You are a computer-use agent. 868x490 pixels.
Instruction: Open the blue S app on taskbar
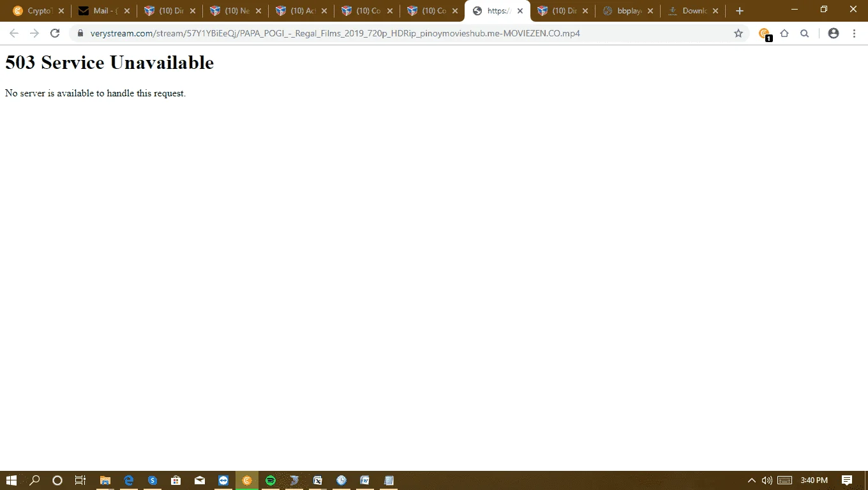[x=153, y=480]
